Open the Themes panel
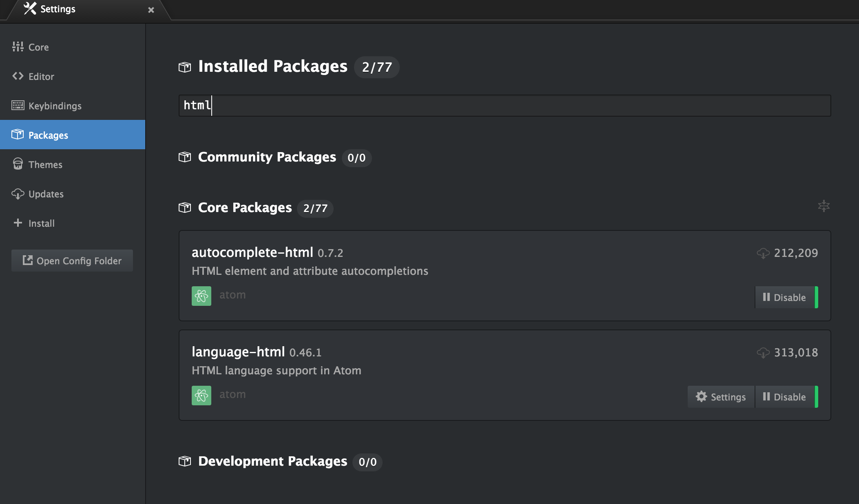Image resolution: width=859 pixels, height=504 pixels. [73, 164]
